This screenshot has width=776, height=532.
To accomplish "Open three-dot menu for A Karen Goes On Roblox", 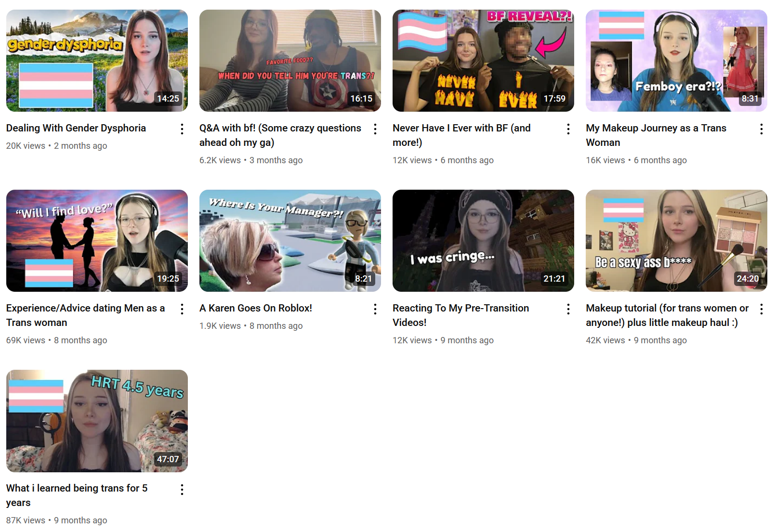I will [x=375, y=309].
